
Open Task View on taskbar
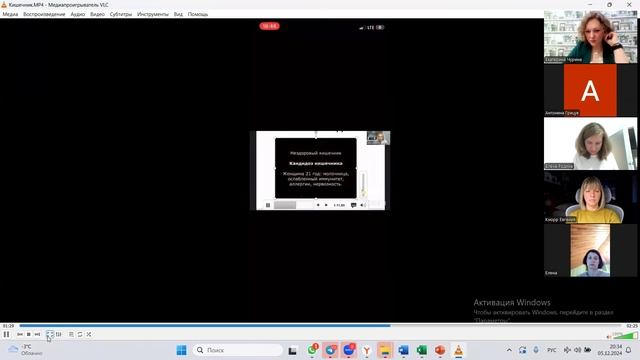click(x=292, y=351)
